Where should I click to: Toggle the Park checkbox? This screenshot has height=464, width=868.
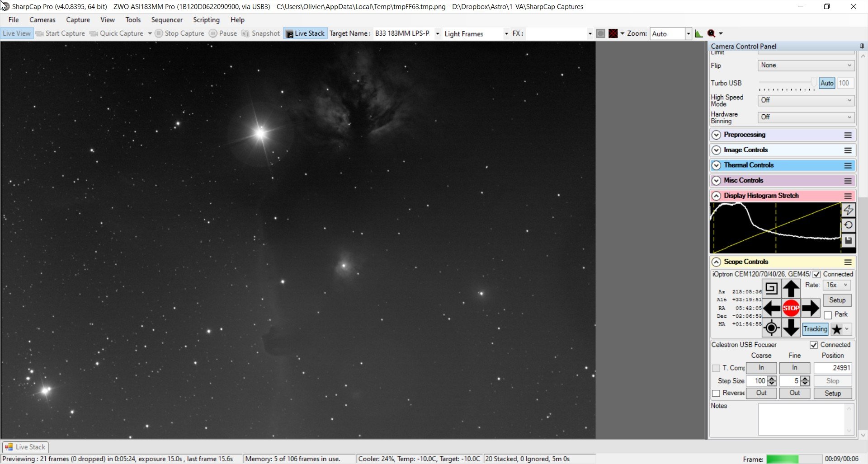coord(828,315)
